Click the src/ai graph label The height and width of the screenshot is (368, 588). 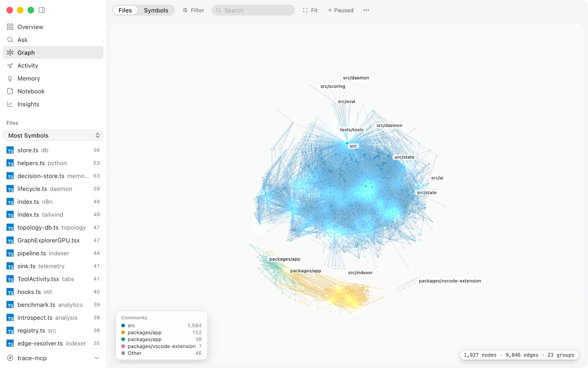pyautogui.click(x=437, y=178)
